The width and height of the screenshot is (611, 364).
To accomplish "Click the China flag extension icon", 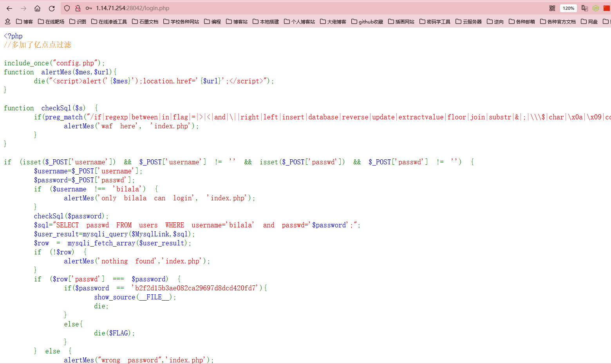I will click(607, 8).
